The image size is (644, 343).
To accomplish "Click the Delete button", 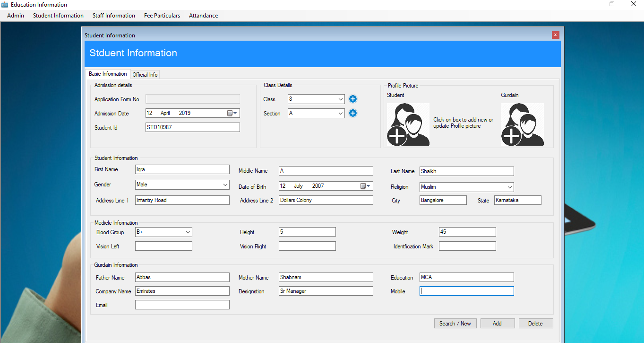I will click(x=536, y=324).
